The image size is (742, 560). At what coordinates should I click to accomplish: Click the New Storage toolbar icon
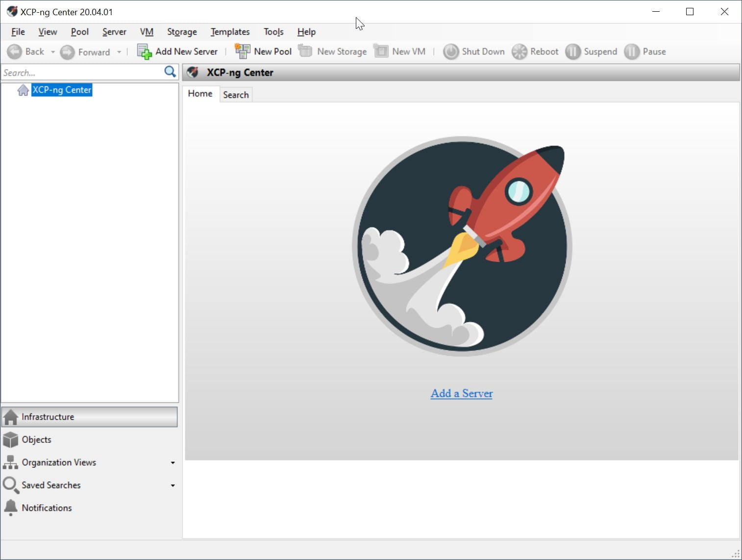point(305,51)
